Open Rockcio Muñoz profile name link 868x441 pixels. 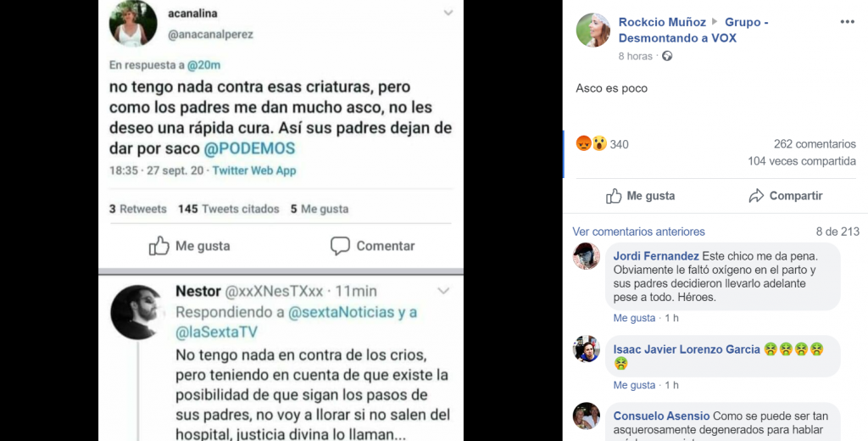click(662, 22)
